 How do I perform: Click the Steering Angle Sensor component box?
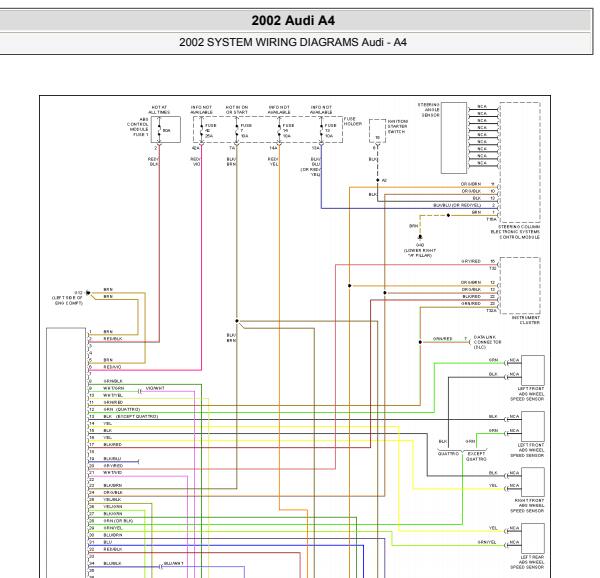tap(454, 138)
